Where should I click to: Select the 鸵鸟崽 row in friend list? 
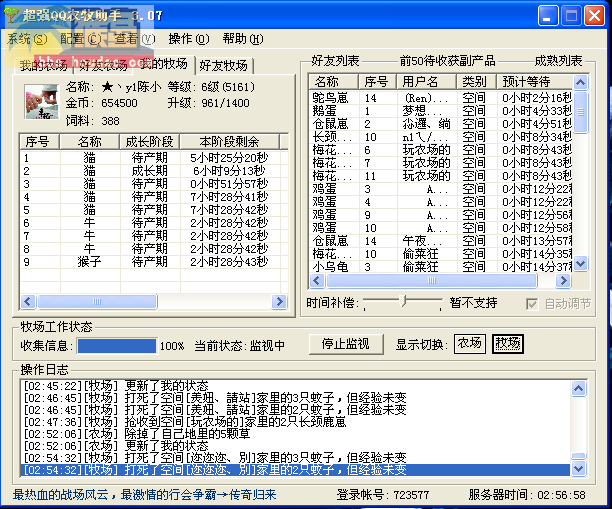click(441, 98)
